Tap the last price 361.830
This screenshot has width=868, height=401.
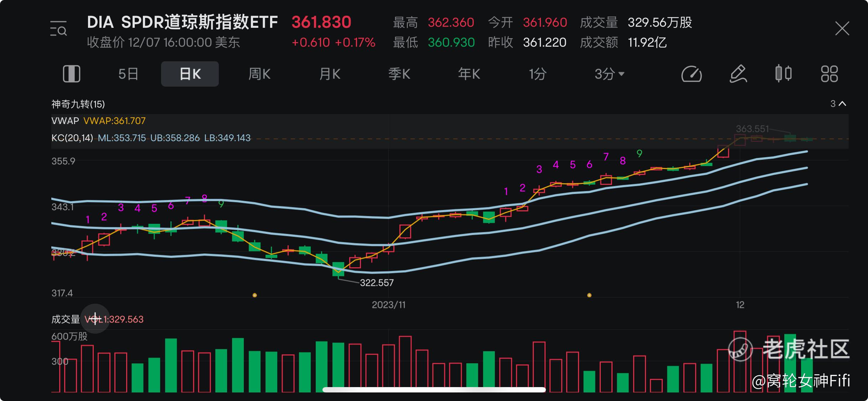tap(321, 22)
